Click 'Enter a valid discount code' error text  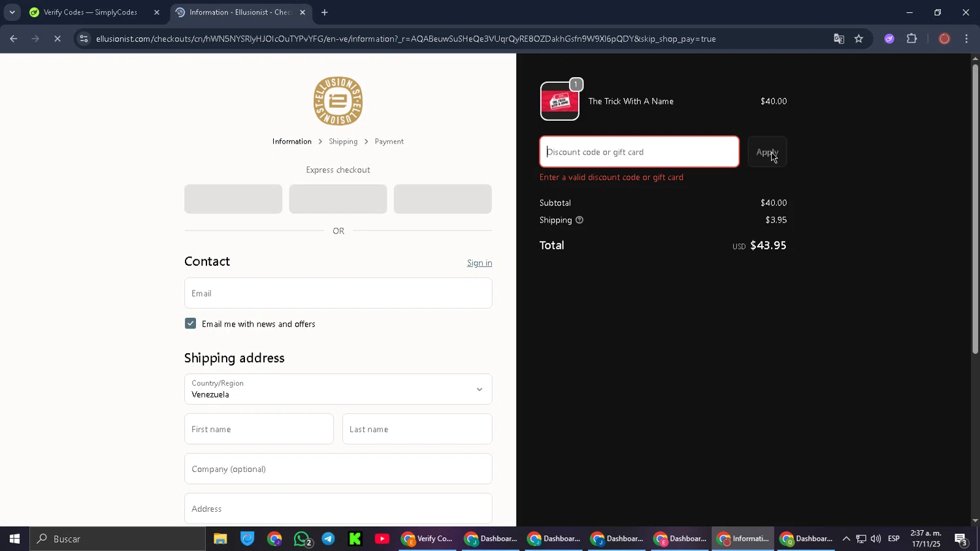click(612, 178)
